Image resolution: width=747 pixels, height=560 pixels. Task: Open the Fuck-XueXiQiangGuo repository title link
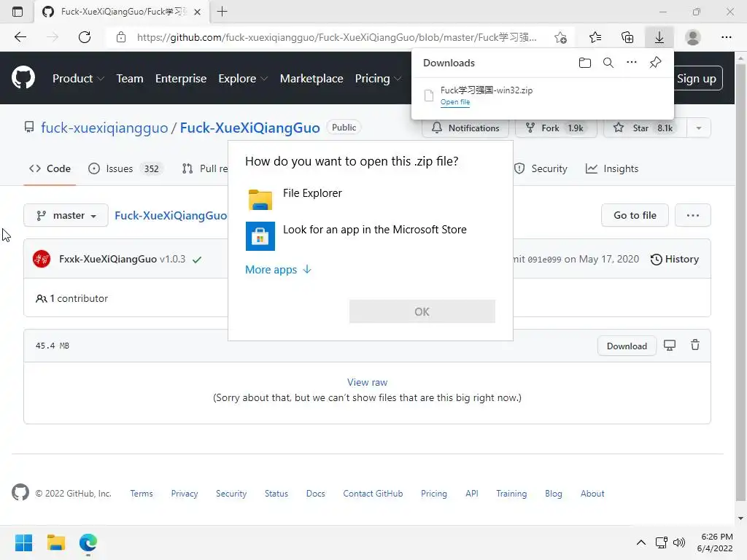point(249,128)
